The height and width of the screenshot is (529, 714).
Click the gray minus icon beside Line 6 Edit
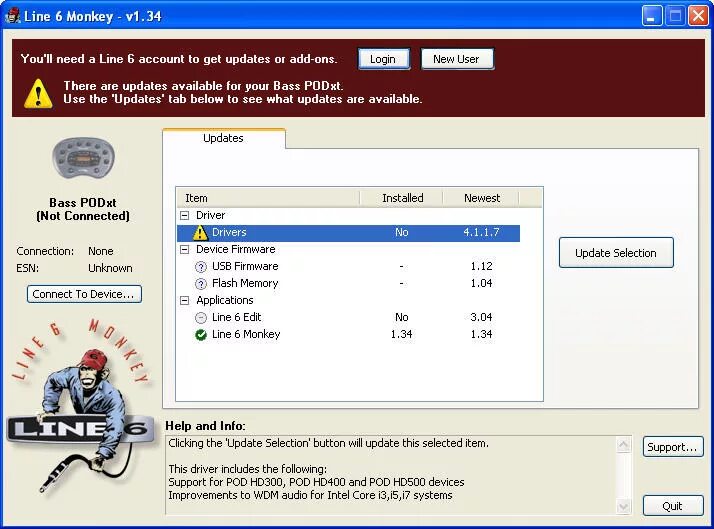tap(201, 318)
